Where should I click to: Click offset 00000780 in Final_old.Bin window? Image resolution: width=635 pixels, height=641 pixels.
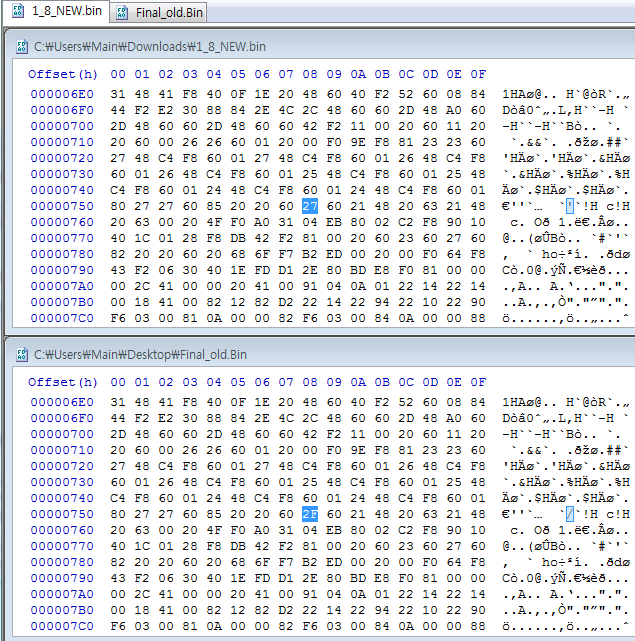[x=62, y=562]
